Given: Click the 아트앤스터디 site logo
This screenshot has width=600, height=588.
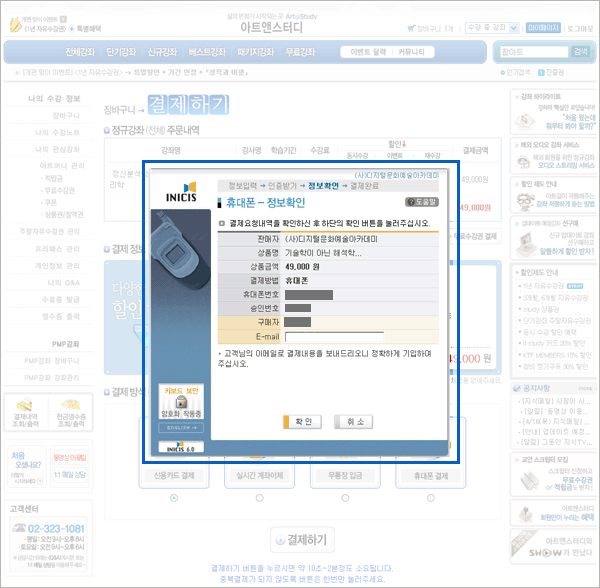Looking at the screenshot, I should 271,27.
